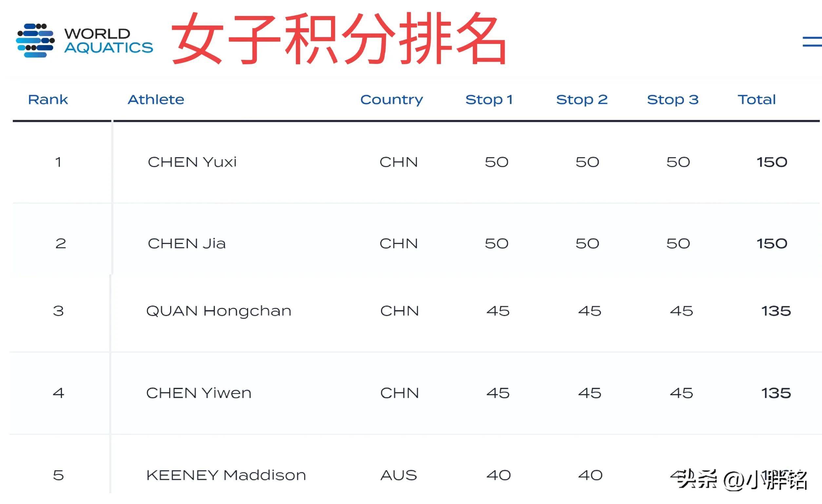
Task: Open the hamburger menu icon
Action: (x=812, y=42)
